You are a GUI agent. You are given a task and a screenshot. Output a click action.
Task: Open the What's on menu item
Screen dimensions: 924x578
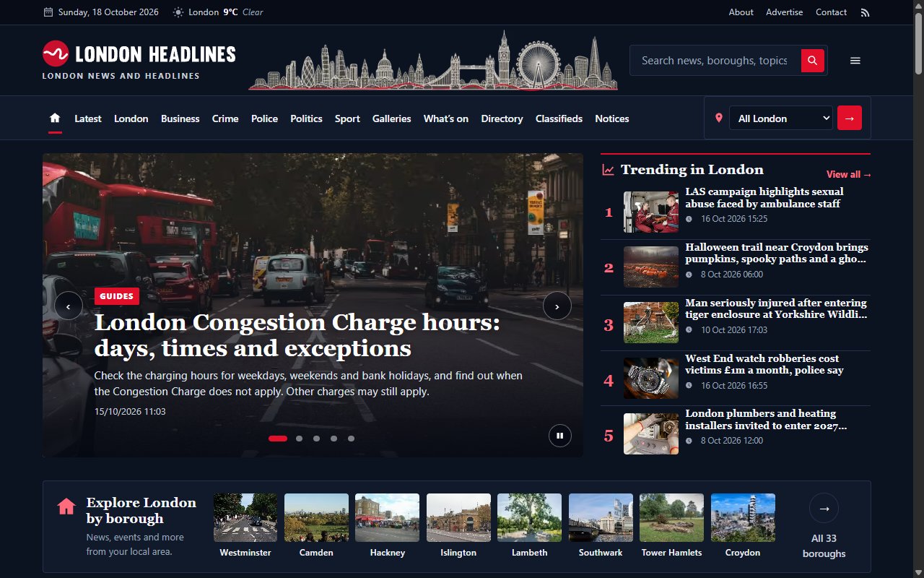coord(446,118)
